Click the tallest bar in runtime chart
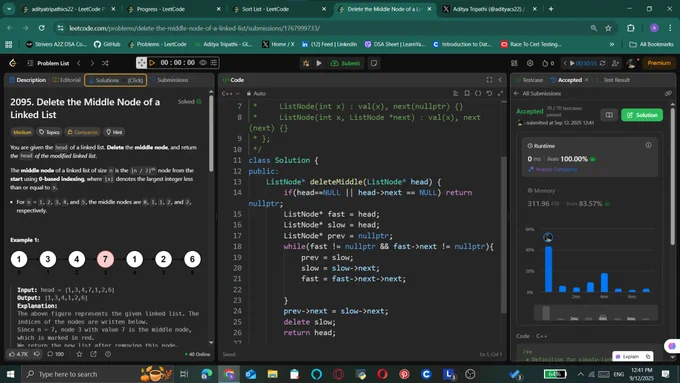Image resolution: width=680 pixels, height=383 pixels. click(549, 269)
